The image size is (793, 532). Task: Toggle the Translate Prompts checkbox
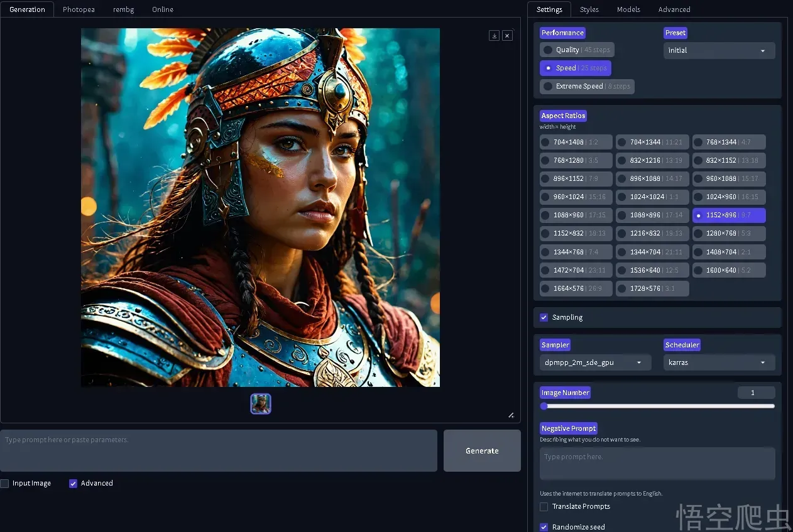544,506
